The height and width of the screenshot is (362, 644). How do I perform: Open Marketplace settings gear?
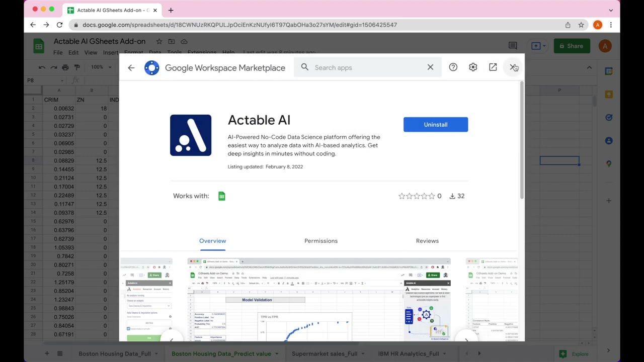point(473,67)
